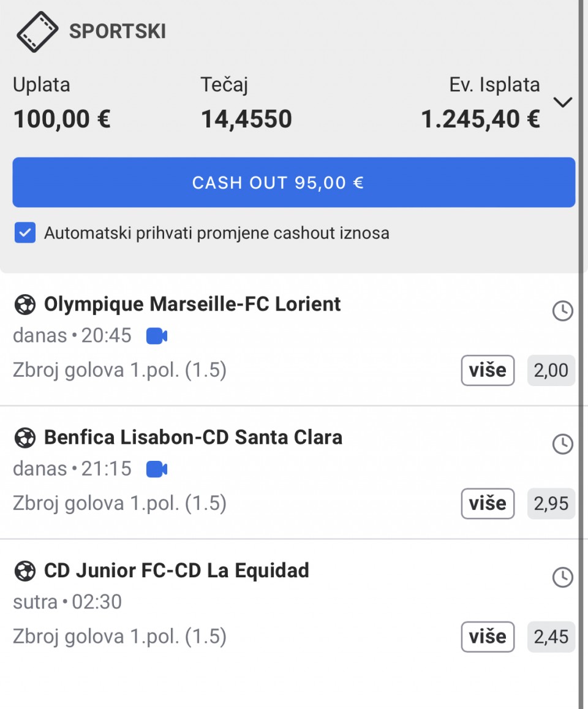Uncheck automatic cashout changes acceptance checkbox

[x=25, y=233]
